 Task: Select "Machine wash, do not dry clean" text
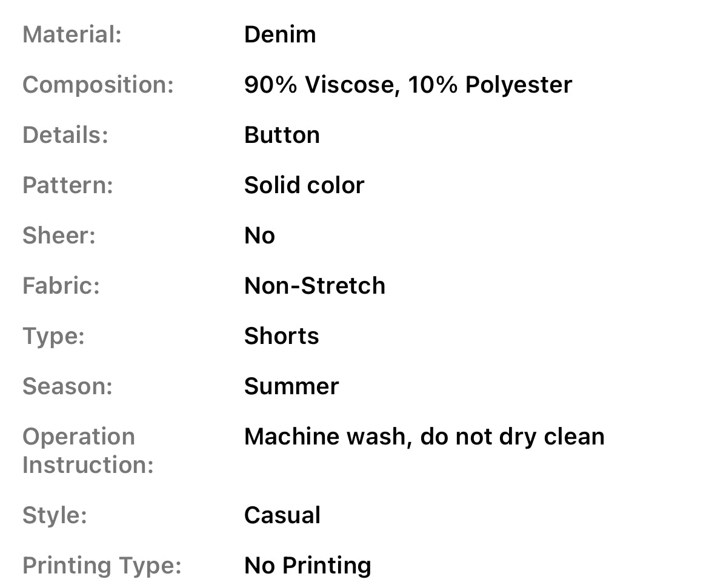[424, 437]
